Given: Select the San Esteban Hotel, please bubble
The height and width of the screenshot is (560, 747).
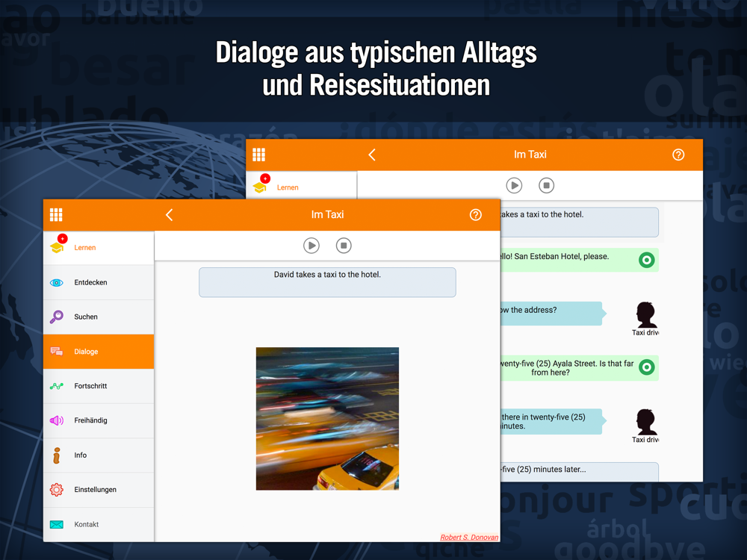Looking at the screenshot, I should pos(580,260).
